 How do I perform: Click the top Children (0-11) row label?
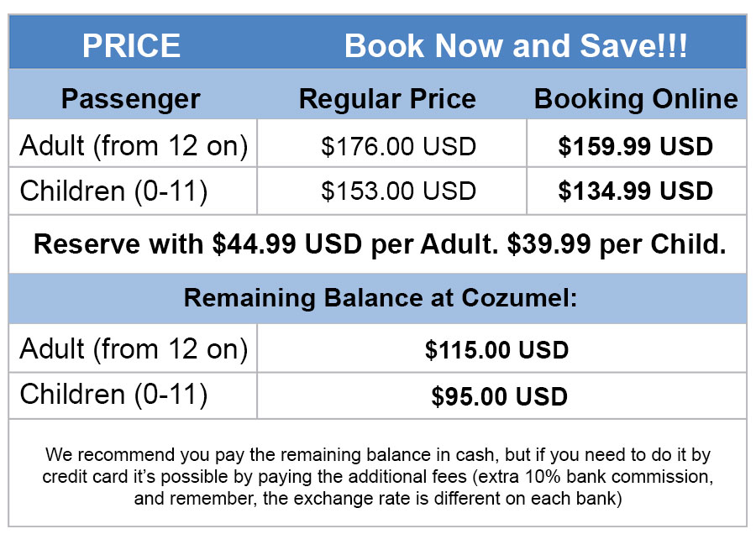113,191
